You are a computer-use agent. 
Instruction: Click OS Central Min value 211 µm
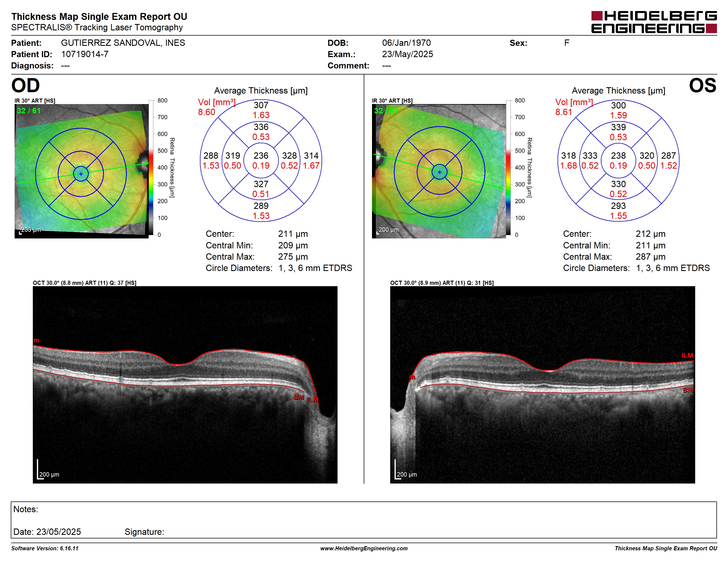pyautogui.click(x=650, y=245)
